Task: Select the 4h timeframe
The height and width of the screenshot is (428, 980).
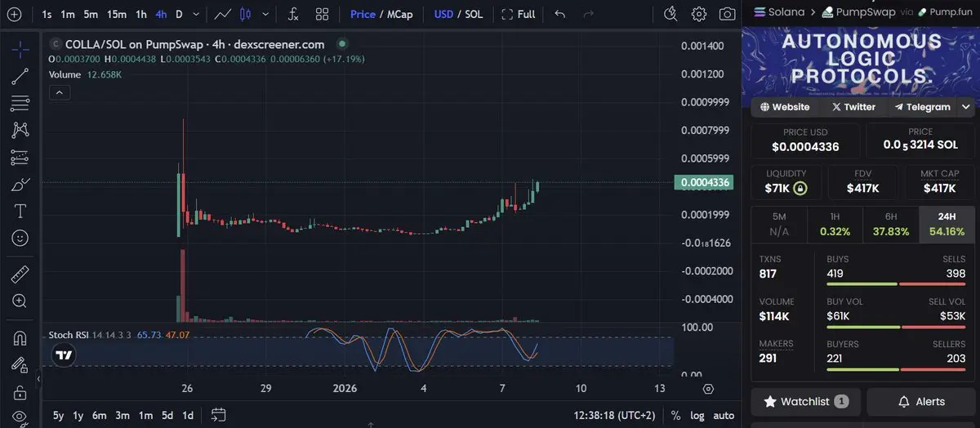Action: [x=162, y=14]
